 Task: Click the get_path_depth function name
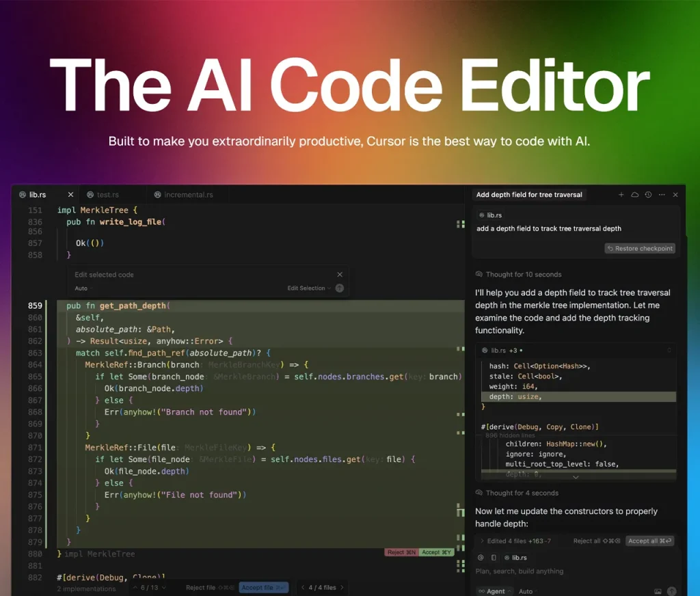click(133, 306)
